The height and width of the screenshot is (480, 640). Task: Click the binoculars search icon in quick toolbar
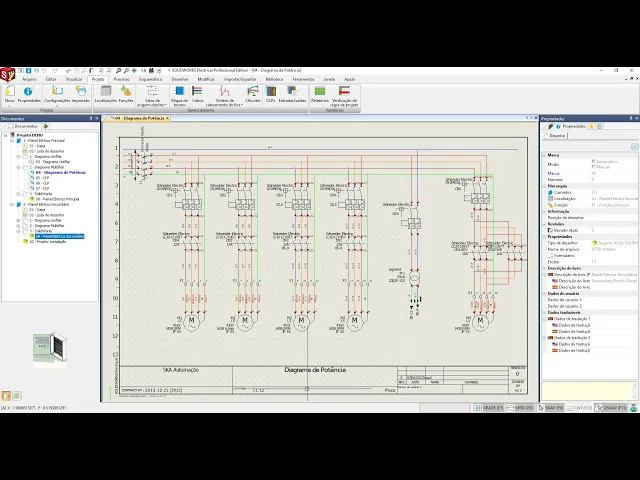point(151,71)
